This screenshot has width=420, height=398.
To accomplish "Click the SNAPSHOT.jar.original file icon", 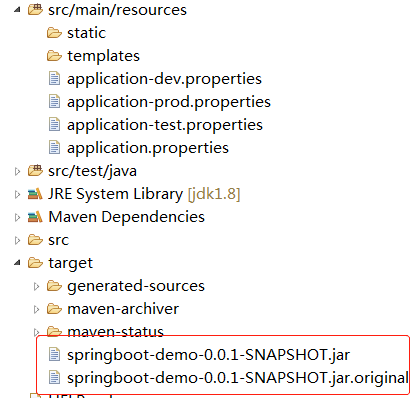I will 54,378.
